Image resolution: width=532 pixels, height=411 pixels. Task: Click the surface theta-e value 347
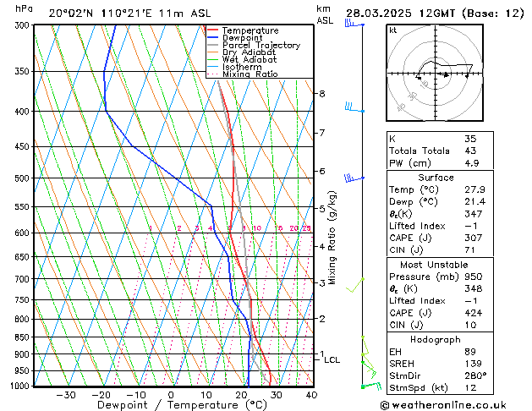[x=474, y=214]
